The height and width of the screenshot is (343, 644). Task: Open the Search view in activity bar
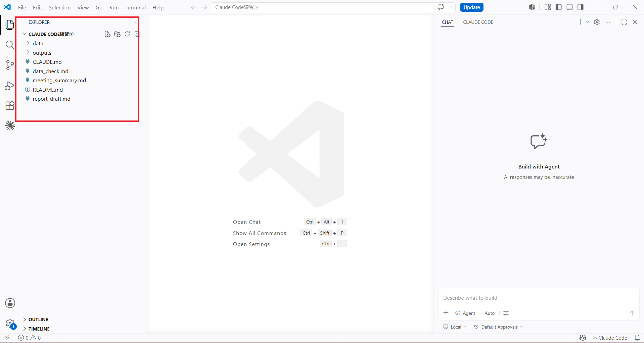coord(10,45)
